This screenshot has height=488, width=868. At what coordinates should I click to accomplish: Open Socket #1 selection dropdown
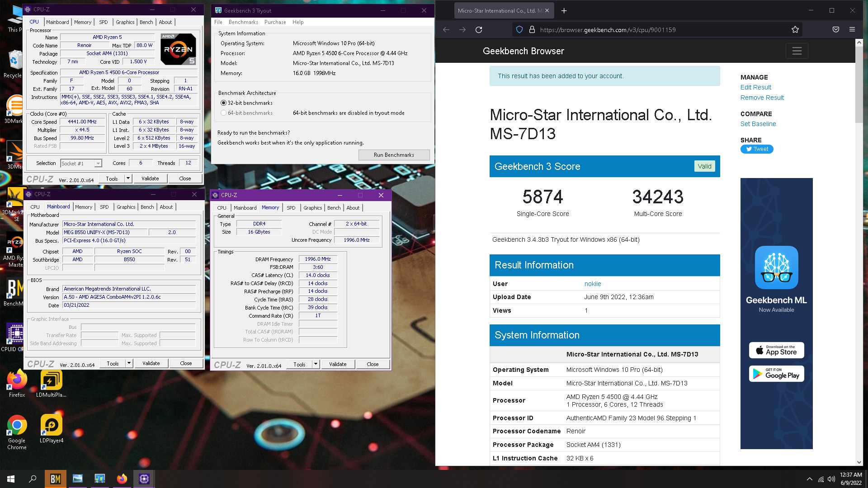81,164
